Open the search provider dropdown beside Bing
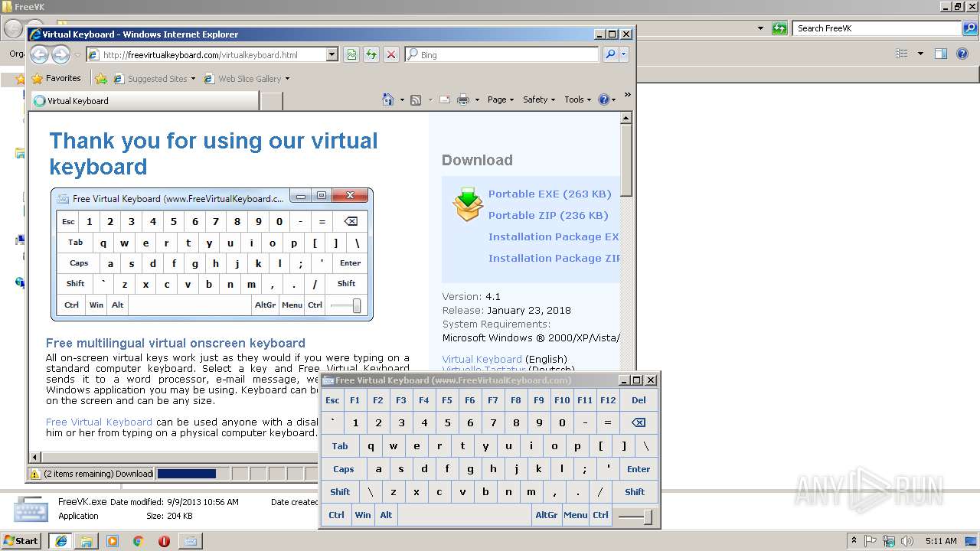Viewport: 980px width, 551px height. [624, 54]
